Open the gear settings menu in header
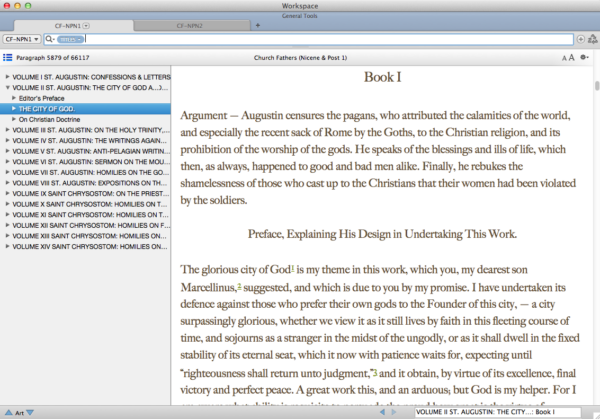The width and height of the screenshot is (600, 419). [x=586, y=59]
